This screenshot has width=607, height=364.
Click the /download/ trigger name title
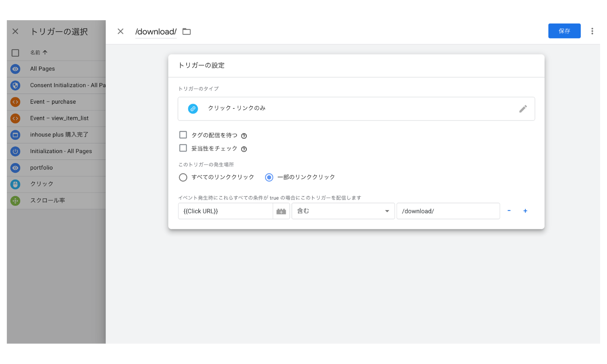tap(156, 32)
